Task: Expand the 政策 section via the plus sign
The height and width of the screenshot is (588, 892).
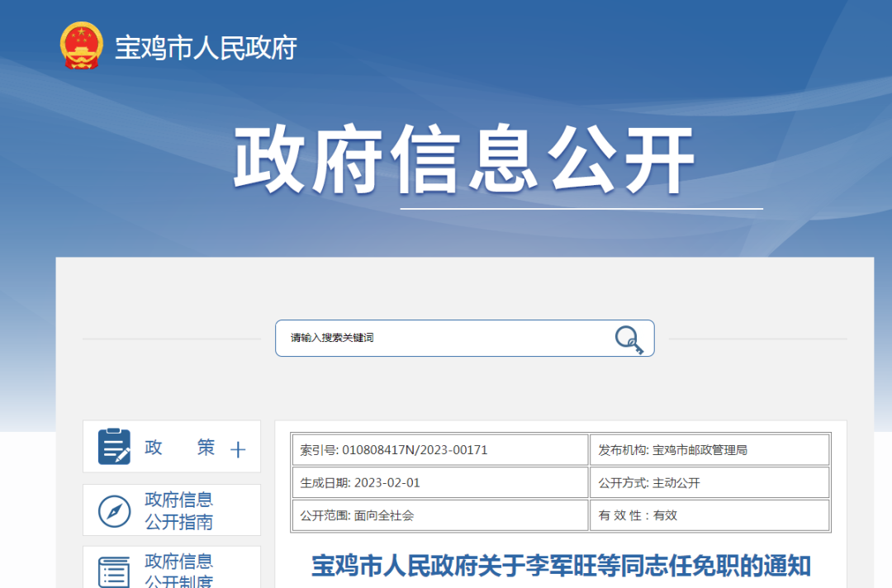Action: coord(238,448)
